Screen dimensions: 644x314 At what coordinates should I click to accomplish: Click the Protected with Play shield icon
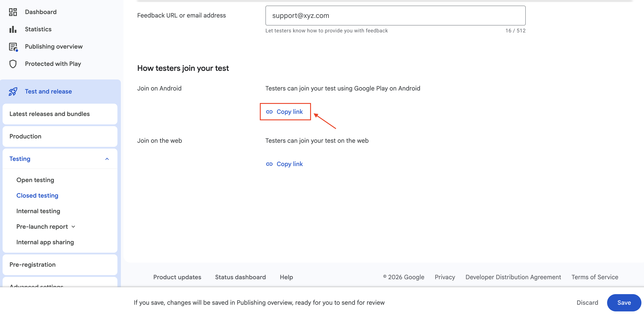(13, 64)
